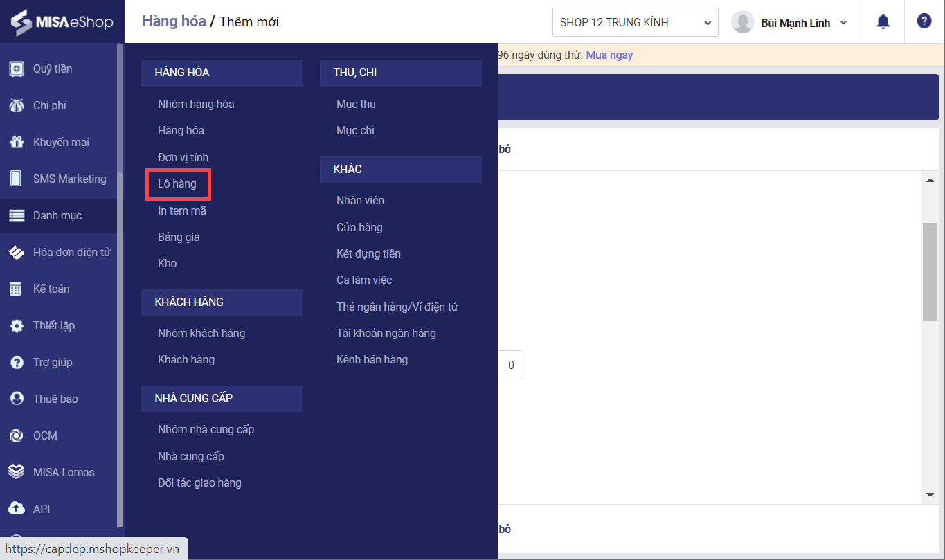The height and width of the screenshot is (560, 945).
Task: Click the THU, CHI section header
Action: pyautogui.click(x=401, y=73)
